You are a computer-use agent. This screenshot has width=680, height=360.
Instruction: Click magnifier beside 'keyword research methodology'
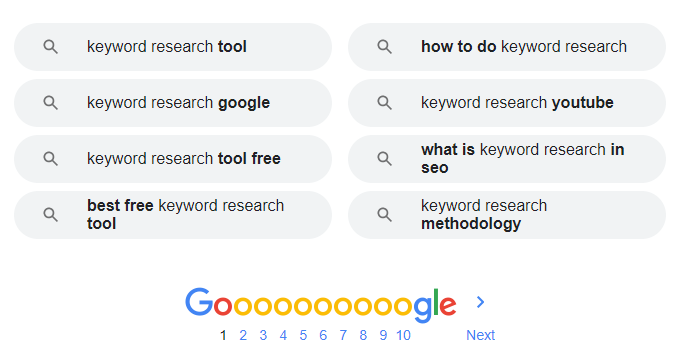[x=385, y=215]
